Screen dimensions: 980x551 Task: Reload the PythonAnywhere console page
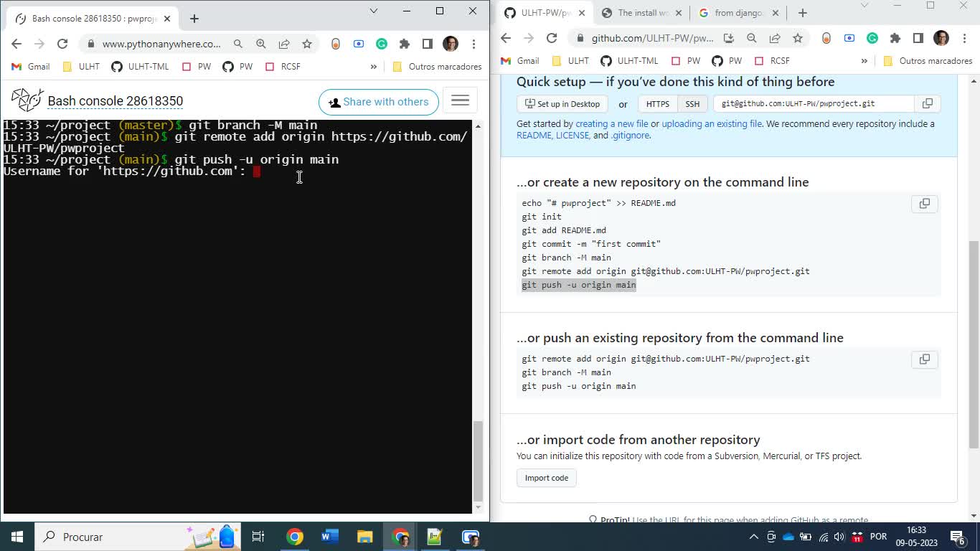tap(62, 44)
